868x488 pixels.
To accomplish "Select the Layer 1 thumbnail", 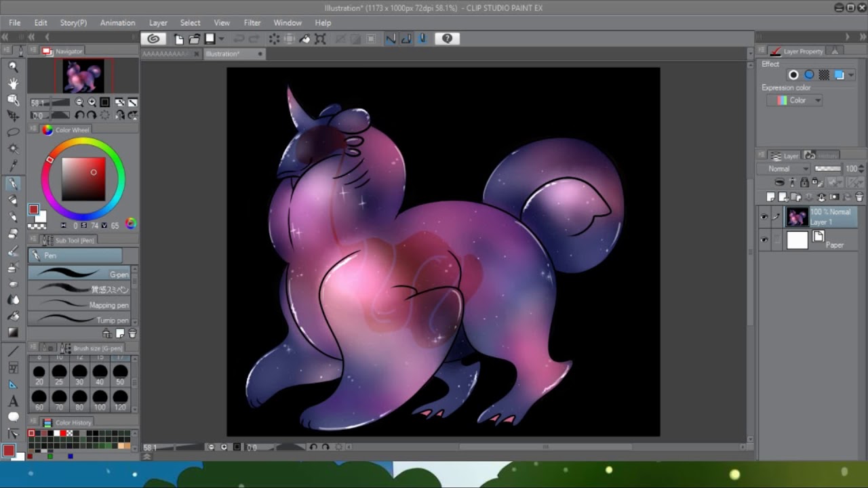I will coord(797,217).
